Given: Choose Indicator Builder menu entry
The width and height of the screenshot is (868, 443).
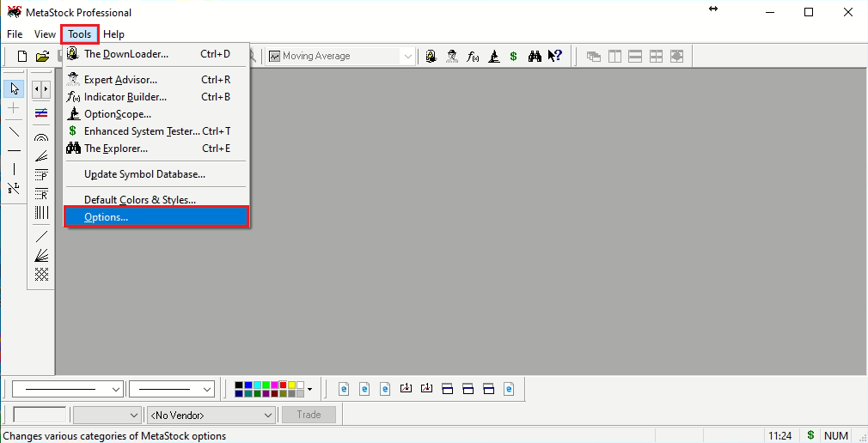Looking at the screenshot, I should (x=156, y=97).
